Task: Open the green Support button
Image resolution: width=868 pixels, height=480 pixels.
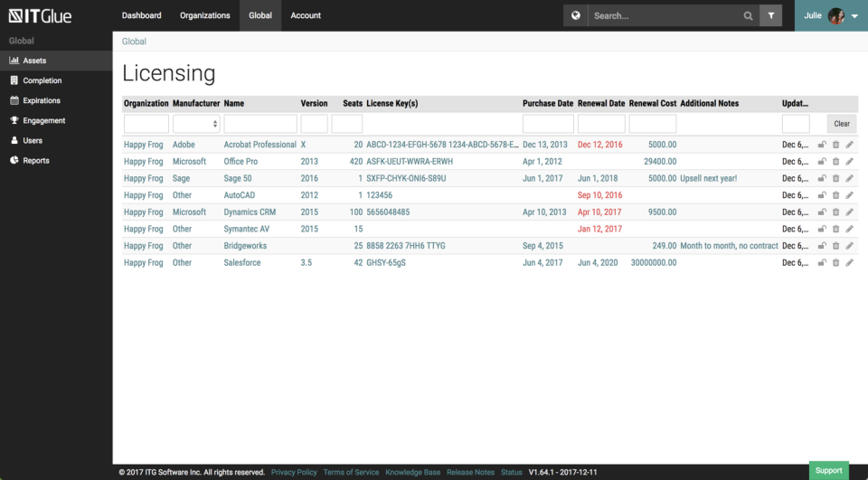Action: (829, 471)
